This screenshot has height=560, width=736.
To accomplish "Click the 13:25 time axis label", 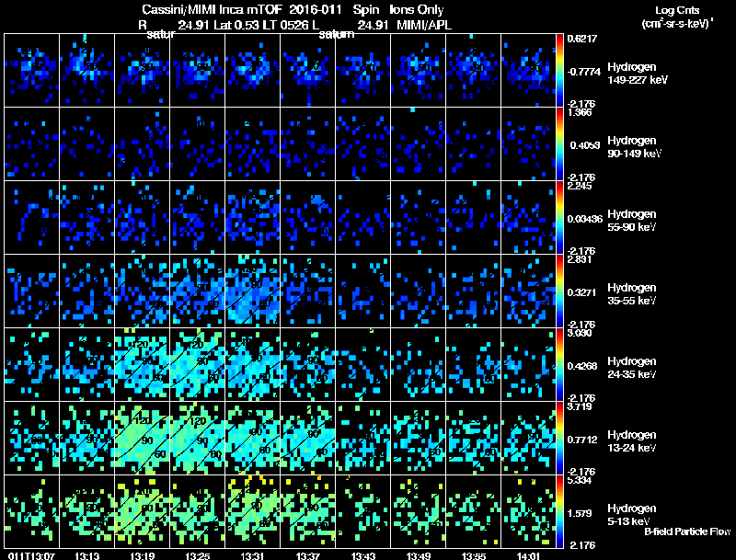I will [198, 555].
